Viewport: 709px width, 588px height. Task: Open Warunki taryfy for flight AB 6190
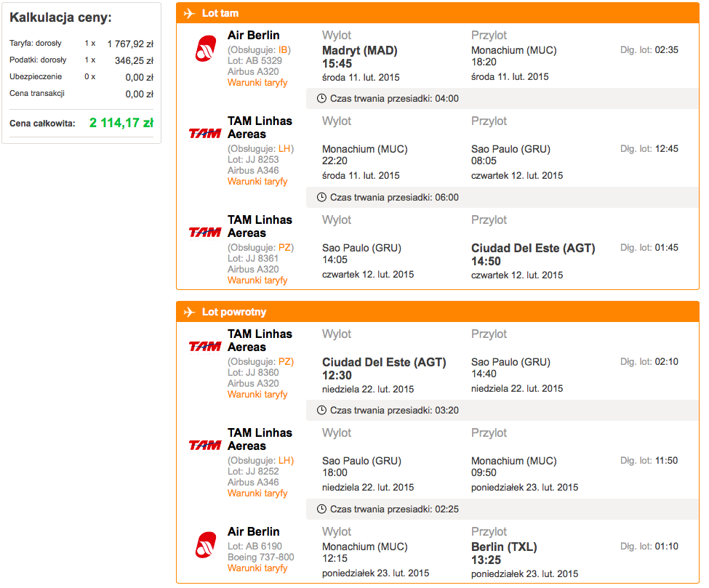(257, 568)
